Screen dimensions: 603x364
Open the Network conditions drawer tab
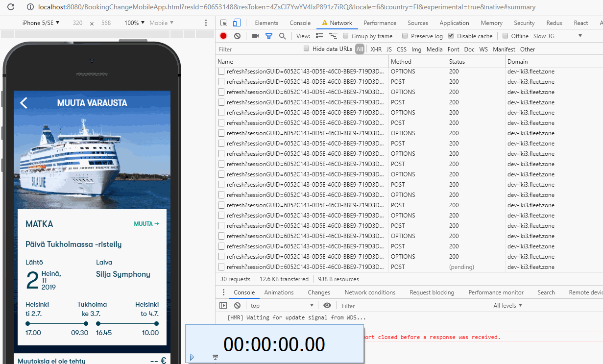[x=370, y=292]
